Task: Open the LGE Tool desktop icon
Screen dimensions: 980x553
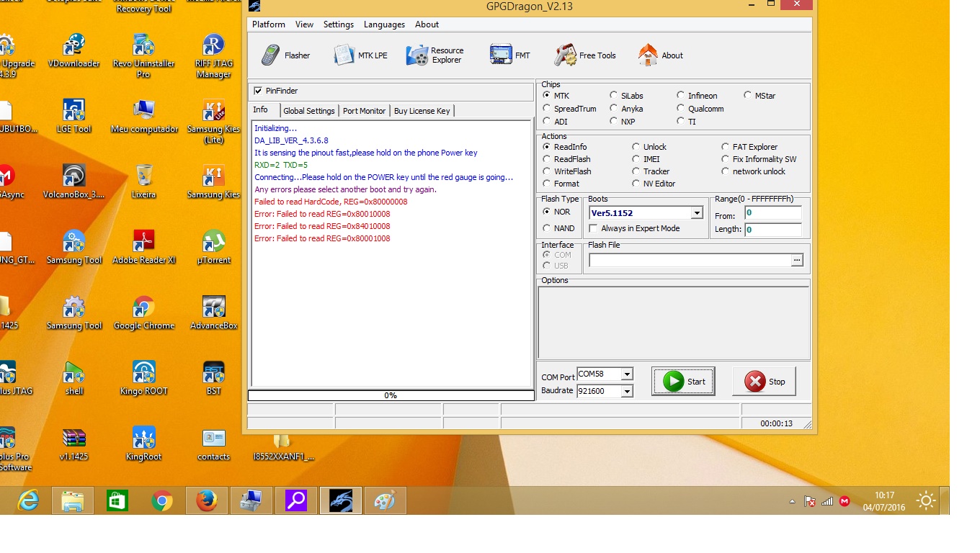Action: [73, 116]
